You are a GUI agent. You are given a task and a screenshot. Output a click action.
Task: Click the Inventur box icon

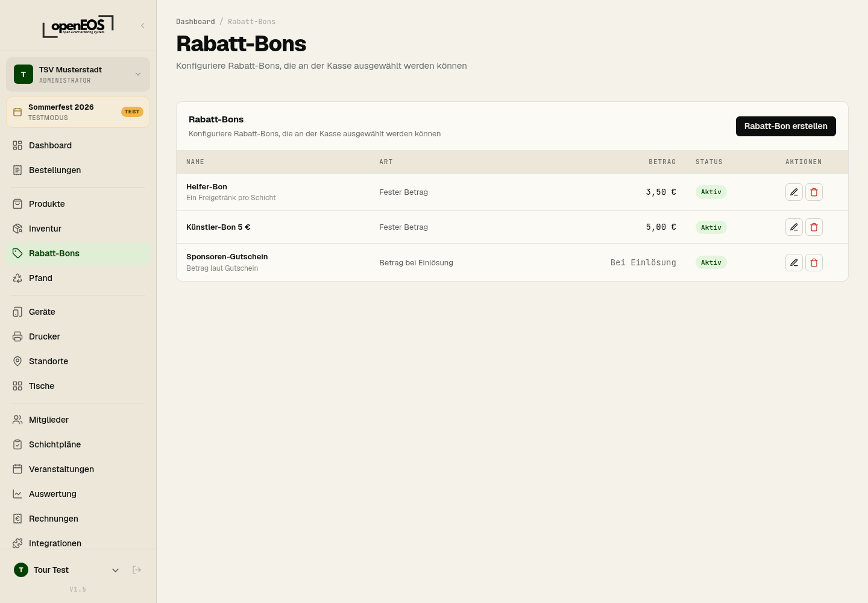pos(17,229)
